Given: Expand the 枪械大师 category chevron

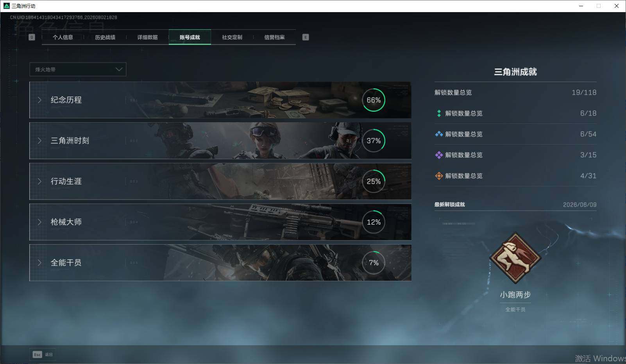Looking at the screenshot, I should [x=39, y=222].
